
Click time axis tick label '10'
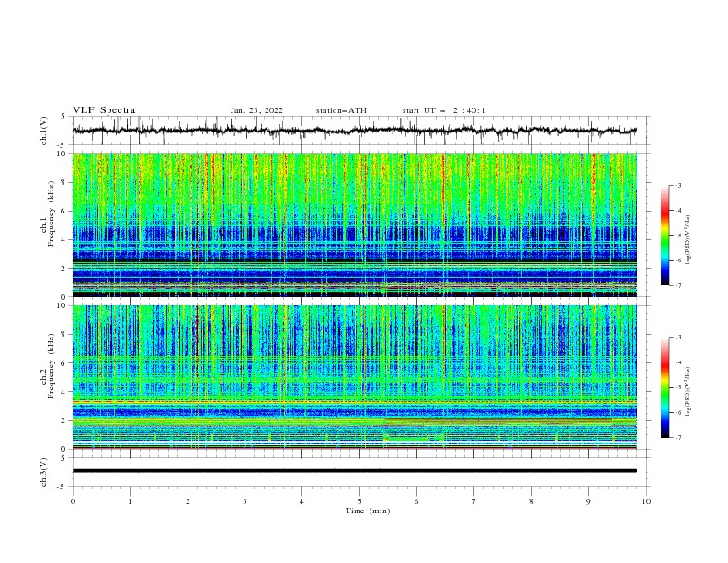coord(646,501)
